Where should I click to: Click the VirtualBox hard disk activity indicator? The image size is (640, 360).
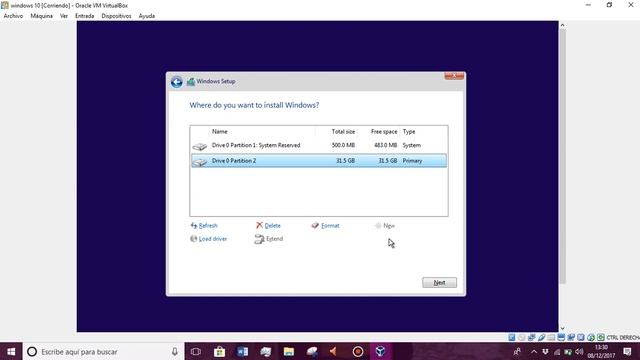[x=512, y=338]
